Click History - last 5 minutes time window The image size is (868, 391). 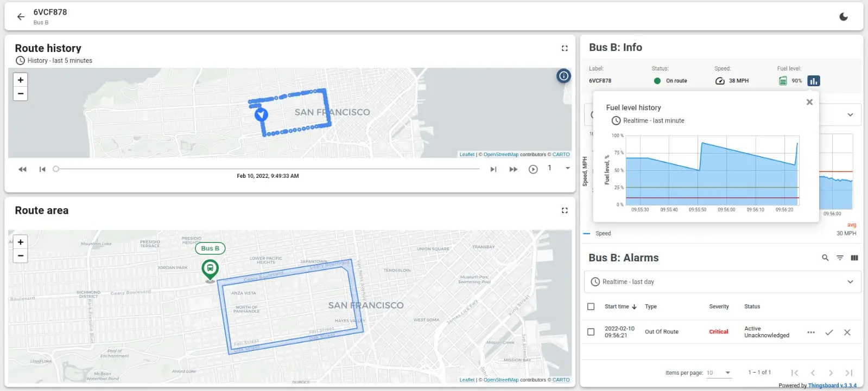point(54,61)
